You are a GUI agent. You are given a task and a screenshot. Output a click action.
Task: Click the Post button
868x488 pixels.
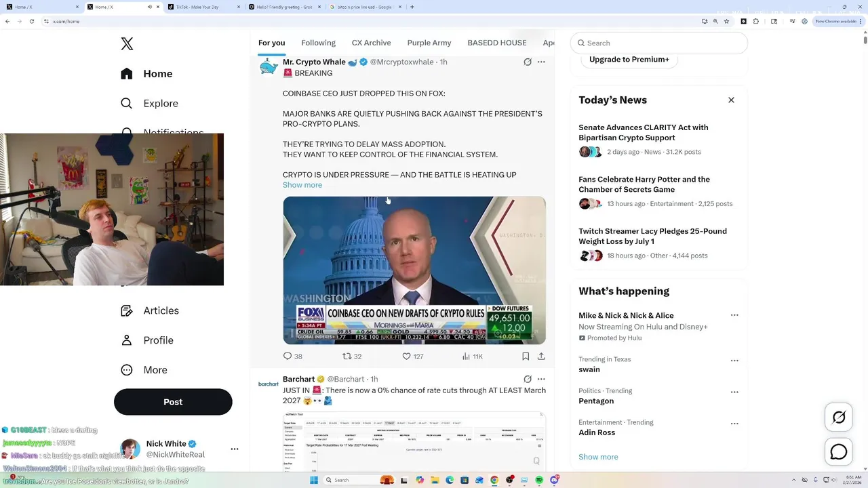click(173, 402)
